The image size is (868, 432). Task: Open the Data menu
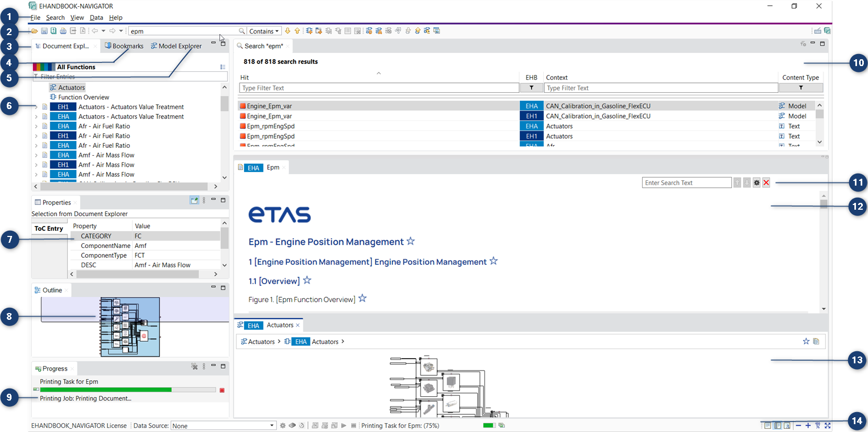pyautogui.click(x=96, y=18)
